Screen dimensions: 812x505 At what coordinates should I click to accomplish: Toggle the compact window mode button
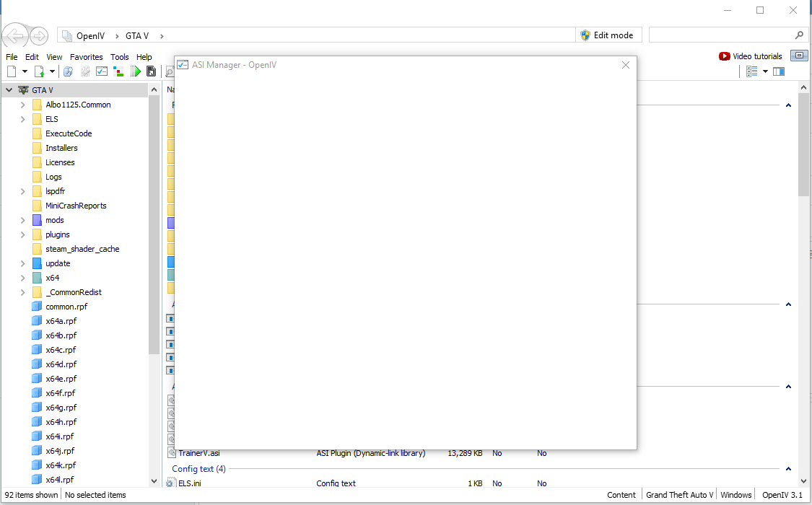click(799, 56)
